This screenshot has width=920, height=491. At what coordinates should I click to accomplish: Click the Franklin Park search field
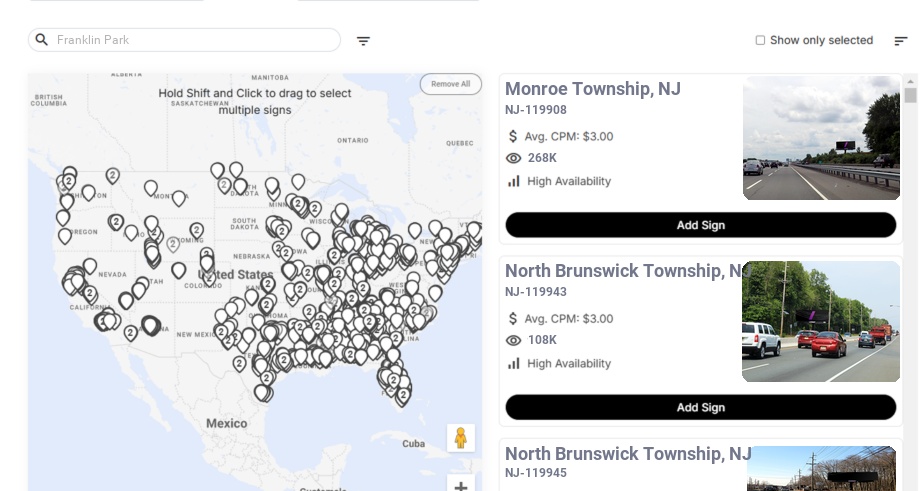pos(190,40)
